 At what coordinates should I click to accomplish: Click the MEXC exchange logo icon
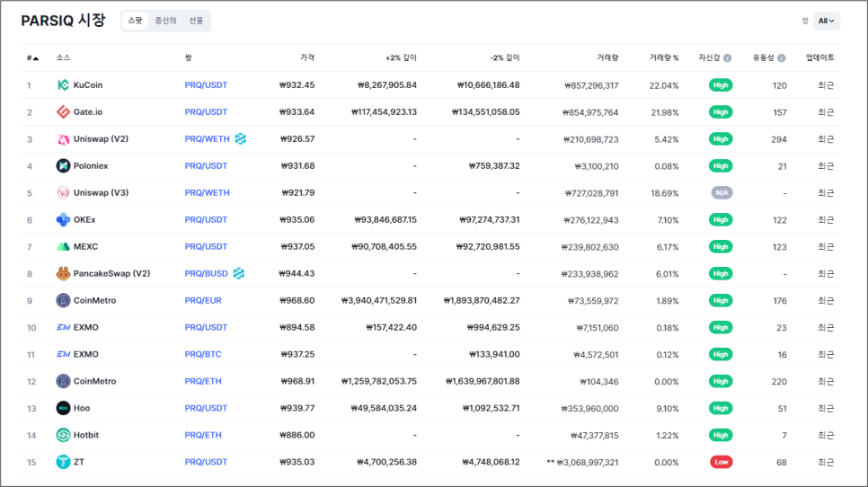click(63, 246)
